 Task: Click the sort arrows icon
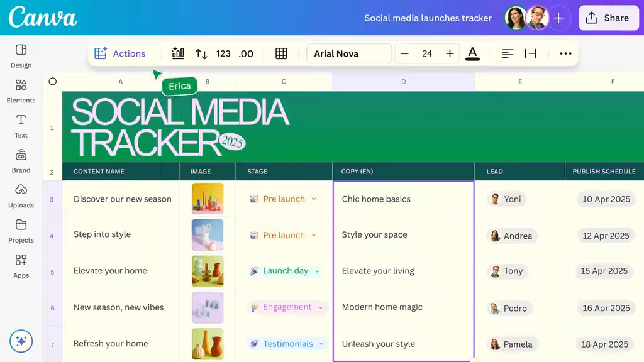click(201, 54)
